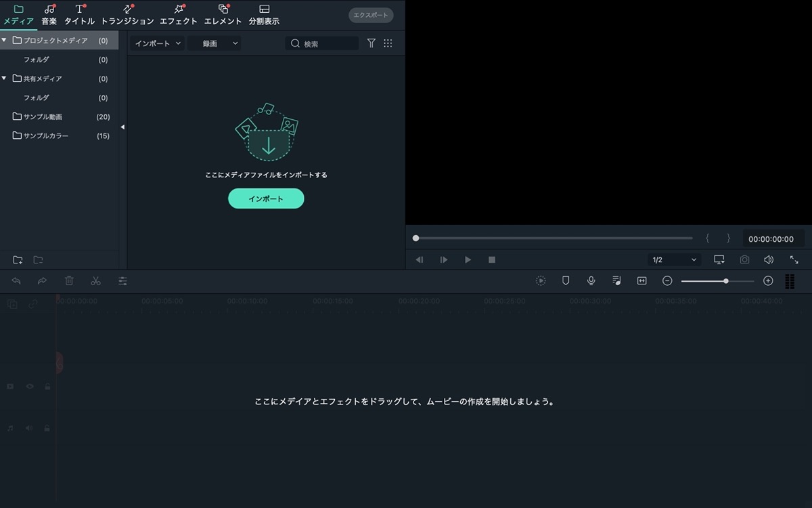Zoom timeline to fit icon
This screenshot has width=812, height=508.
(x=642, y=280)
